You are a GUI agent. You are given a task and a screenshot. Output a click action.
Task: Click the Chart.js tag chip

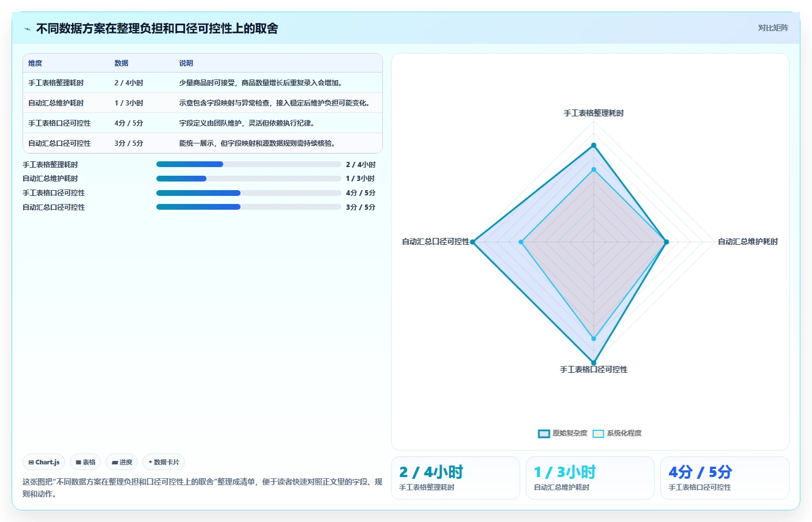pyautogui.click(x=44, y=462)
